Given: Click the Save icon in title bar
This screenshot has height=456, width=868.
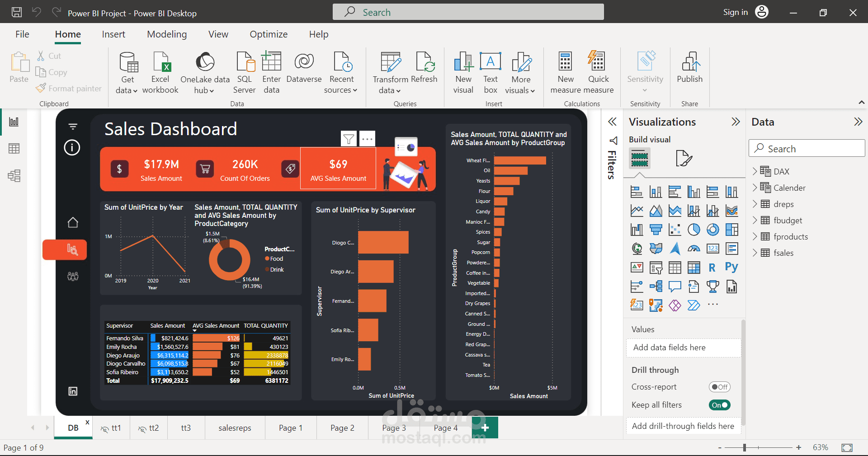Looking at the screenshot, I should coord(17,12).
